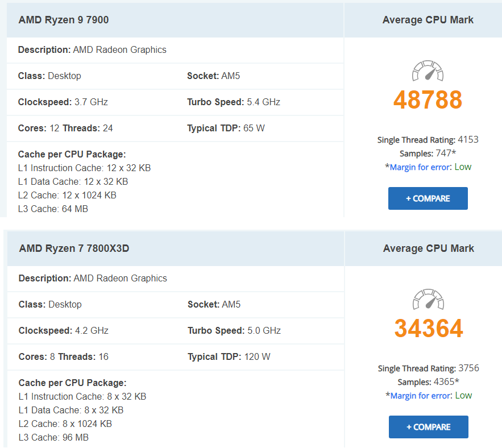This screenshot has width=502, height=448.
Task: Click the speedometer gauge icon above 48788
Action: pos(428,71)
